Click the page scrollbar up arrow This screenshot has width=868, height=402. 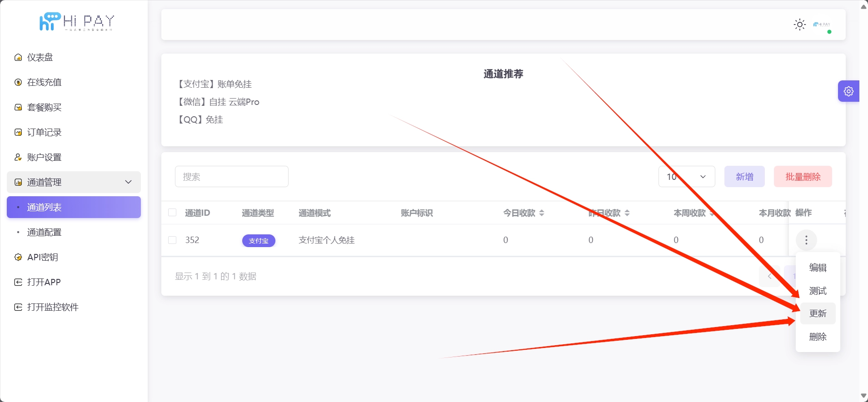[863, 6]
